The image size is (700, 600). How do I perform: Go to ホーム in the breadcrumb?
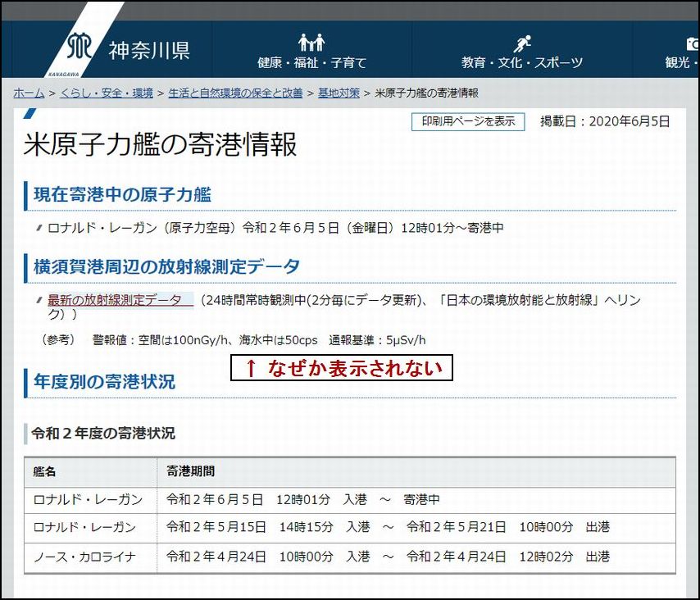point(29,93)
